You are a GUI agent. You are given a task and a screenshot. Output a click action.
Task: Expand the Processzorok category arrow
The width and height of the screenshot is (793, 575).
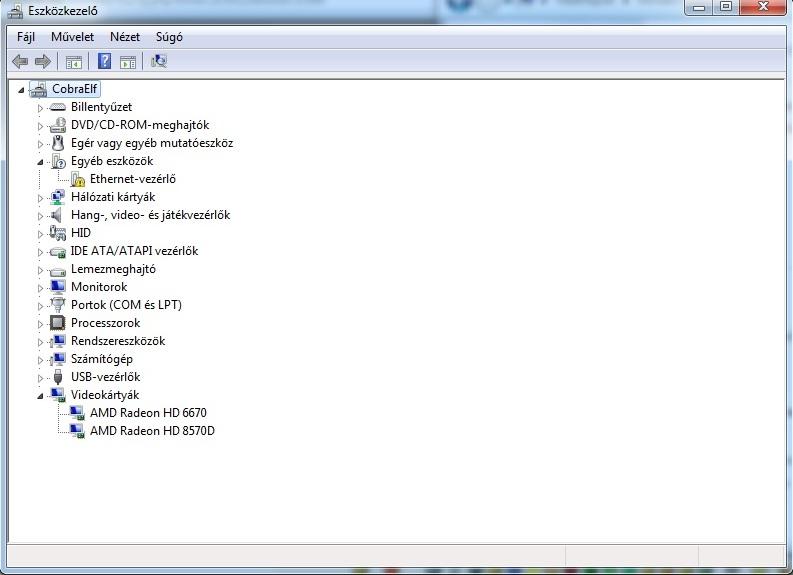(40, 324)
